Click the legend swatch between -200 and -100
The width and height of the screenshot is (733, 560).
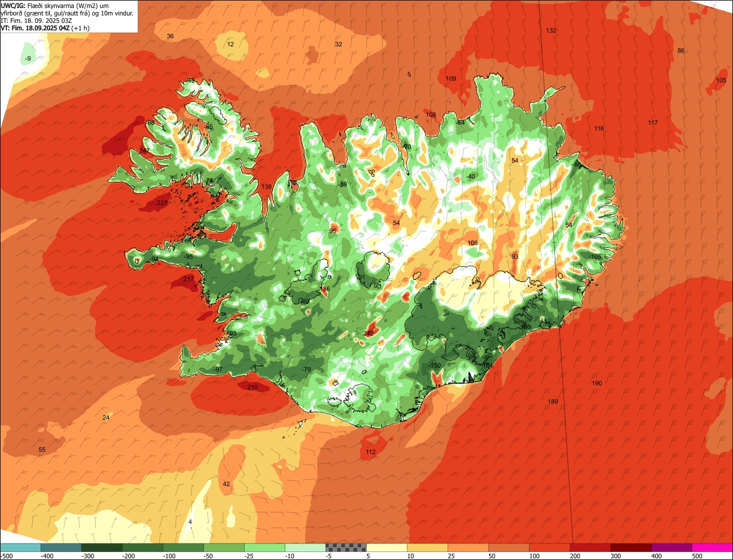[143, 547]
